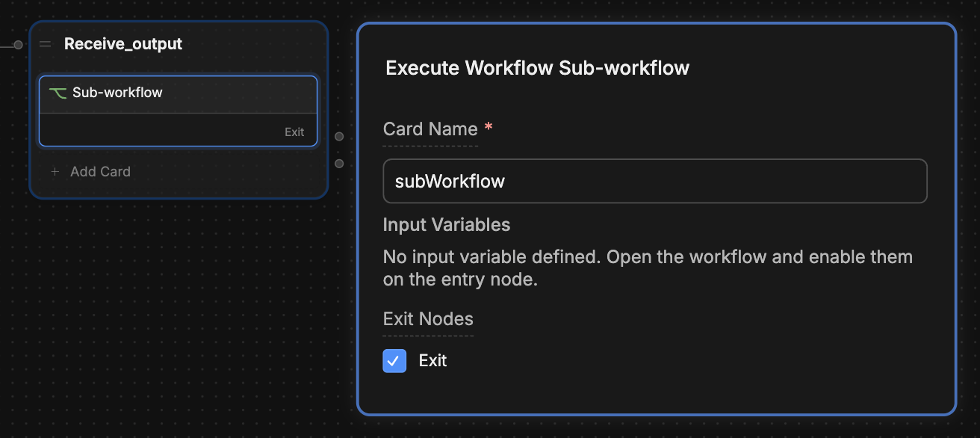980x438 pixels.
Task: Click the subWorkflow card name input field
Action: click(654, 181)
